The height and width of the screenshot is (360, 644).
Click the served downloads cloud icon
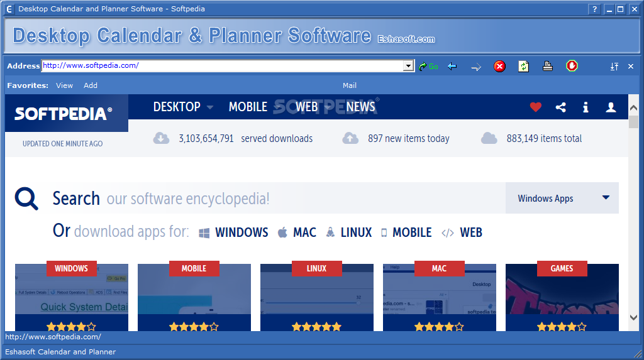pyautogui.click(x=162, y=138)
